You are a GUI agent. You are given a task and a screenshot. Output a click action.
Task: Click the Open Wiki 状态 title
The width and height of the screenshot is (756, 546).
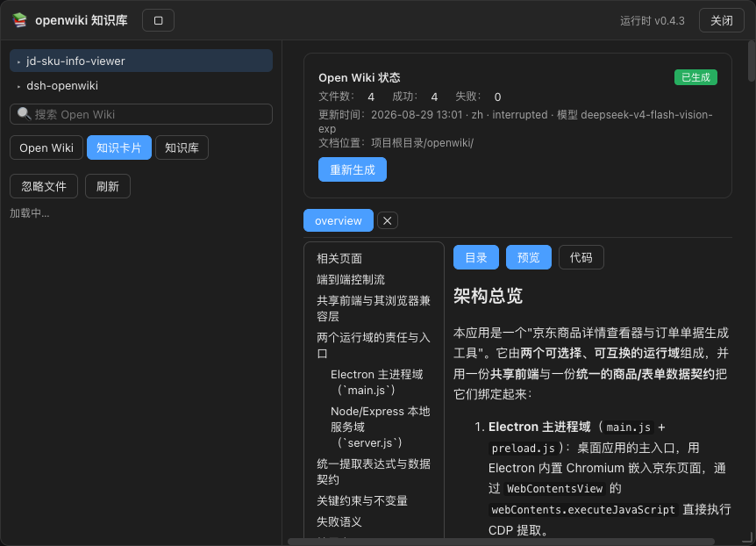point(360,78)
